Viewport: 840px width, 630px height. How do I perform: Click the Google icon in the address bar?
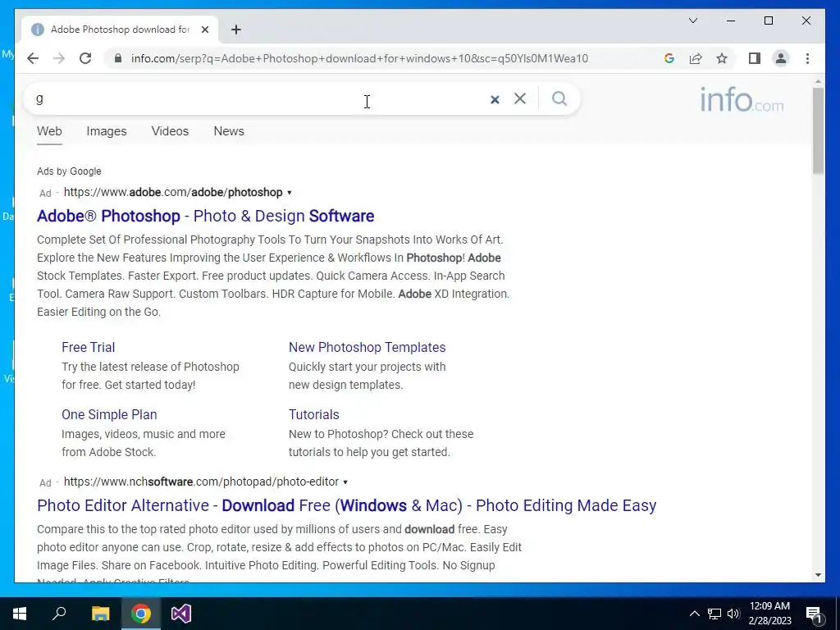click(669, 58)
